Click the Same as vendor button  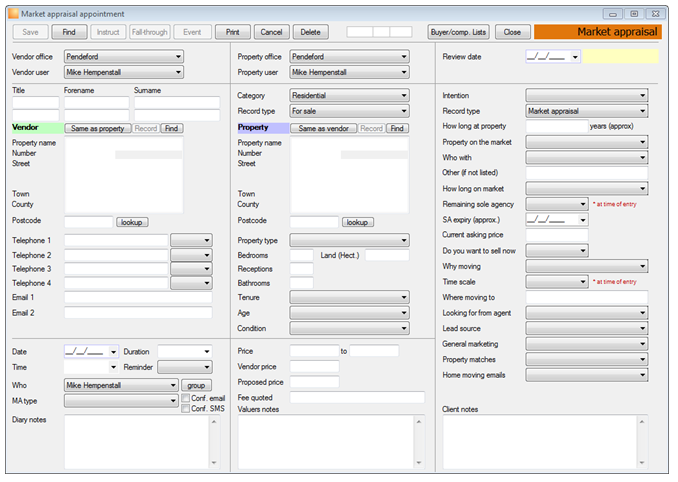coord(323,128)
